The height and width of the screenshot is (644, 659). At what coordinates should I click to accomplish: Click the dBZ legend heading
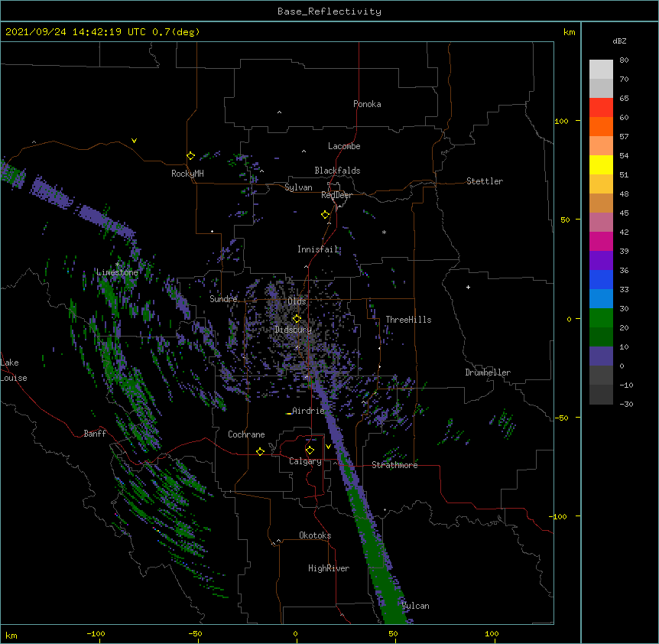[x=619, y=41]
